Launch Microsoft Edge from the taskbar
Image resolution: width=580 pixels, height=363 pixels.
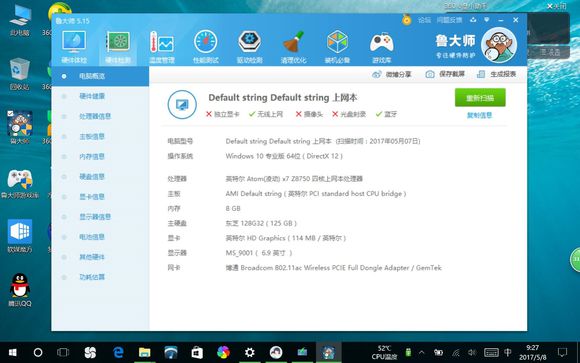[x=118, y=353]
